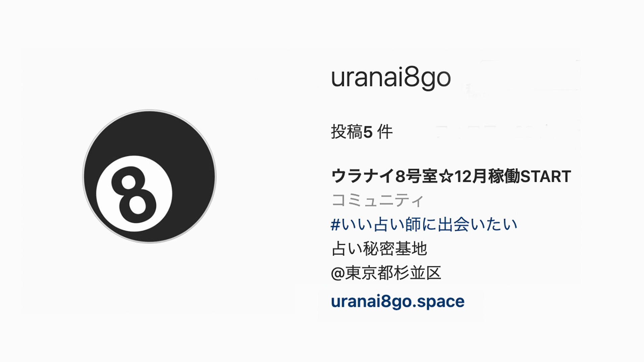
Task: Click the @ symbol before 東京都杉並区
Action: [338, 274]
